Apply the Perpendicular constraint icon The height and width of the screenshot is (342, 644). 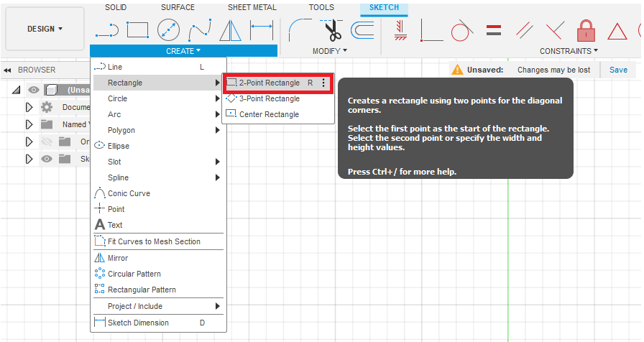coord(555,30)
